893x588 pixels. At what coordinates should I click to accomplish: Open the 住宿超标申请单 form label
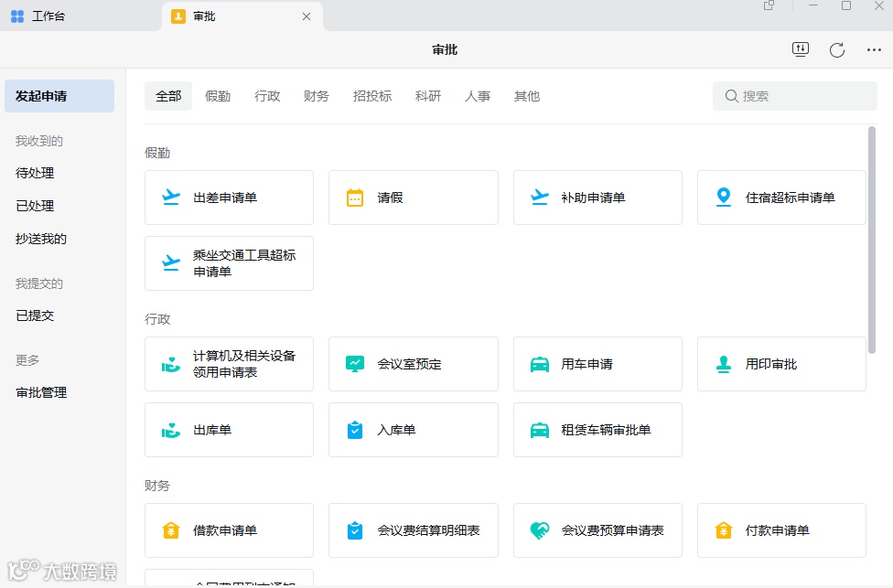point(790,198)
